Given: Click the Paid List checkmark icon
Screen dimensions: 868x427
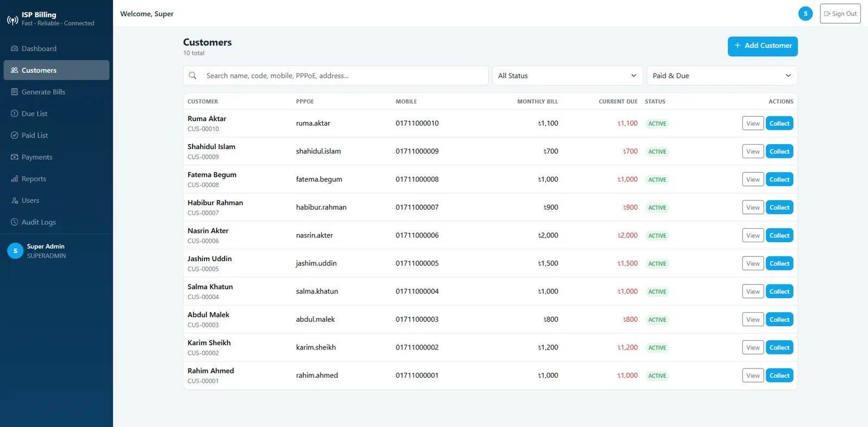Looking at the screenshot, I should pos(15,135).
